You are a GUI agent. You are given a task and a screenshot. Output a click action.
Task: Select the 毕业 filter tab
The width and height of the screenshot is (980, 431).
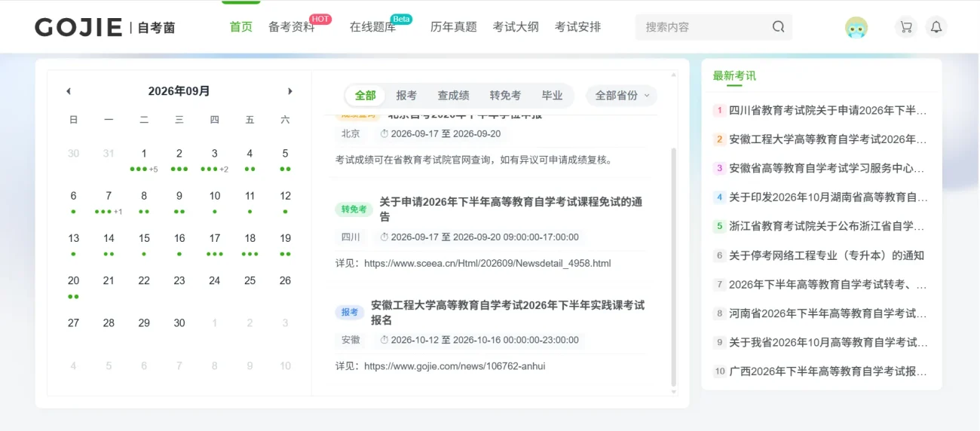pyautogui.click(x=553, y=96)
